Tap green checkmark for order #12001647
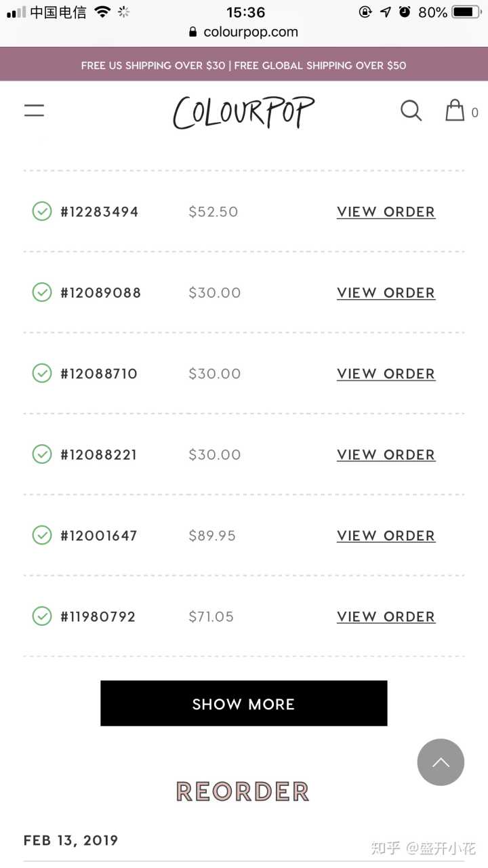 click(x=42, y=536)
